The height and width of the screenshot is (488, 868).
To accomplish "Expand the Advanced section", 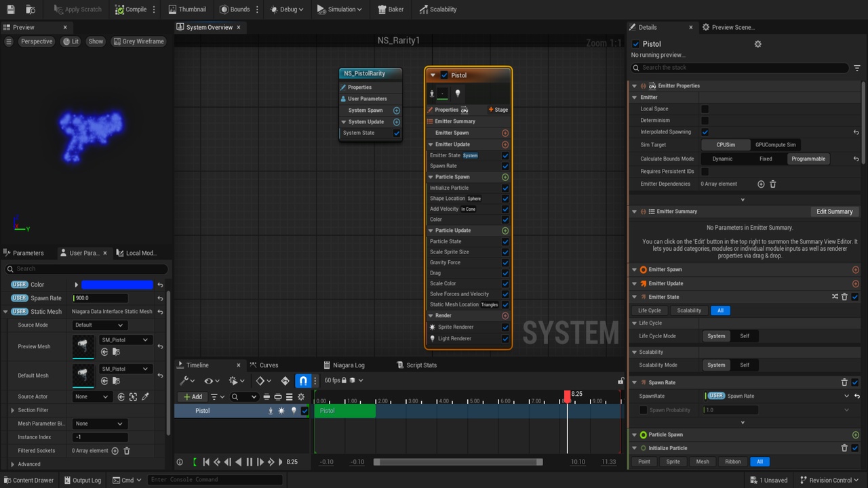I will (x=13, y=464).
